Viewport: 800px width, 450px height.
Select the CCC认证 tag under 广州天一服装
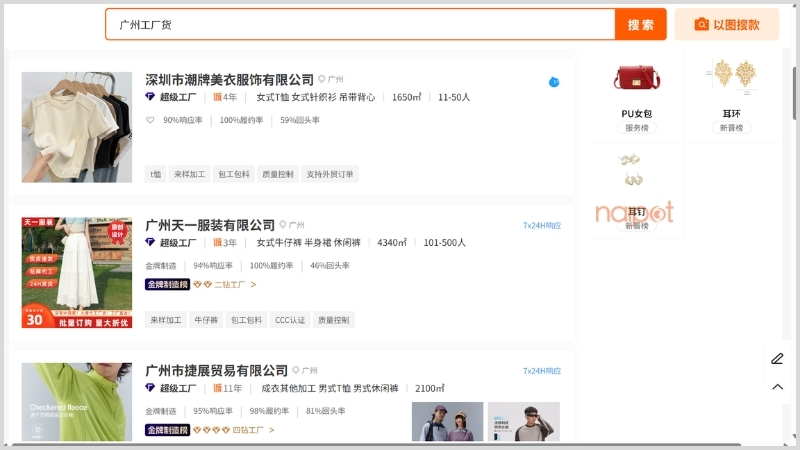click(290, 320)
